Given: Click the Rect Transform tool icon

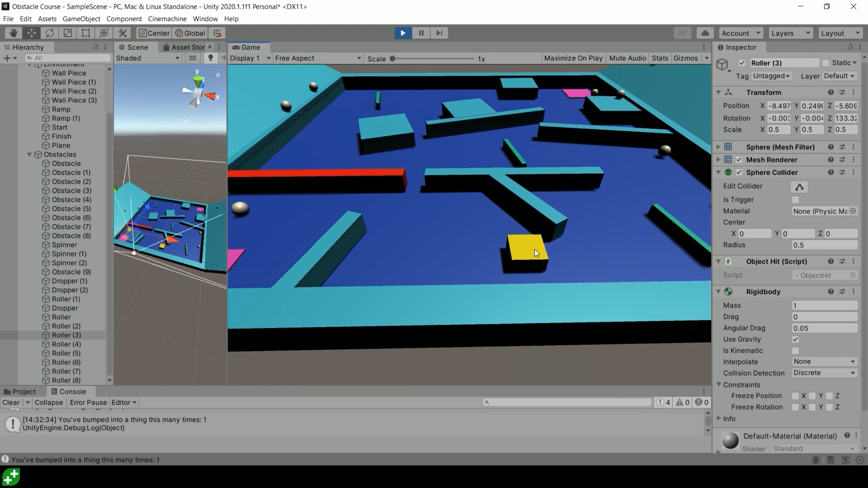Looking at the screenshot, I should [85, 33].
